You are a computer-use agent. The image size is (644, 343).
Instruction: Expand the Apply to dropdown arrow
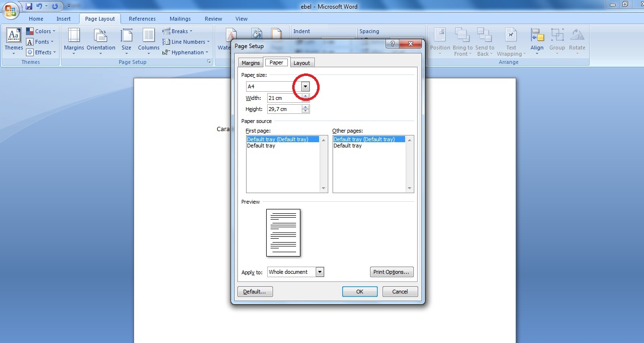320,272
